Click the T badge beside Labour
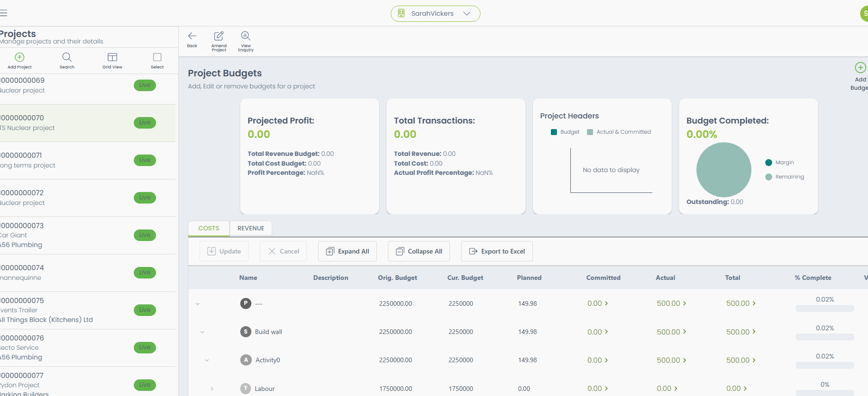The width and height of the screenshot is (868, 396). click(x=246, y=389)
